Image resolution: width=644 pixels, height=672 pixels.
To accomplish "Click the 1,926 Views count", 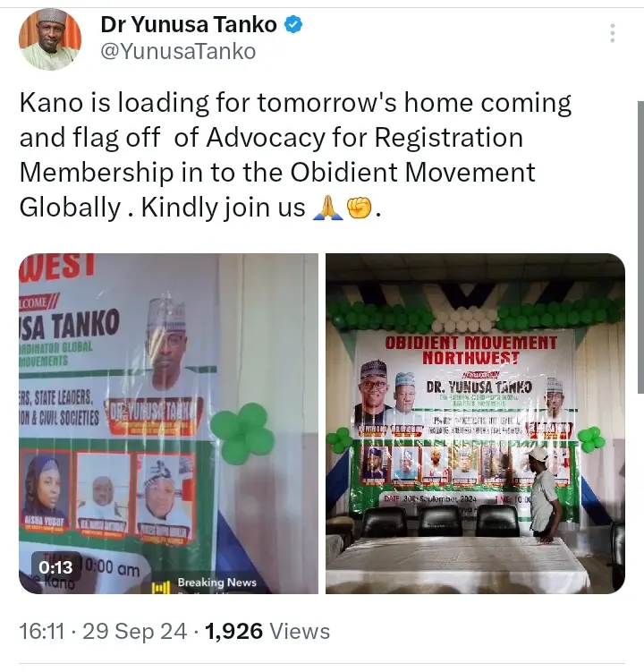I will pos(267,631).
